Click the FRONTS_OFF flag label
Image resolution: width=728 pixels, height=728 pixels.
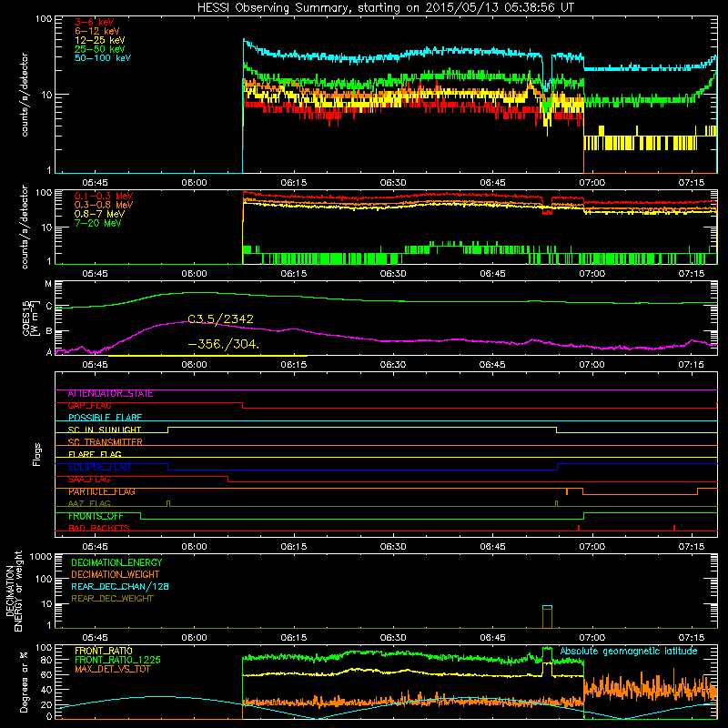(96, 516)
